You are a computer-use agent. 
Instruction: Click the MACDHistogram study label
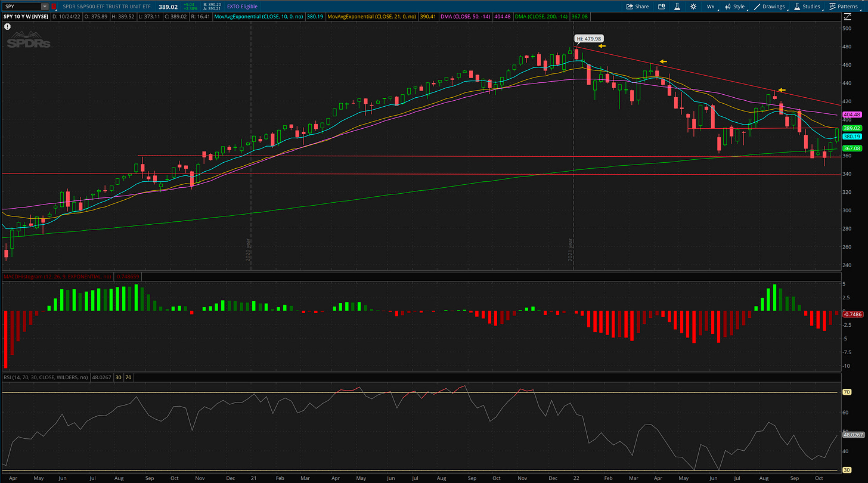pos(57,277)
